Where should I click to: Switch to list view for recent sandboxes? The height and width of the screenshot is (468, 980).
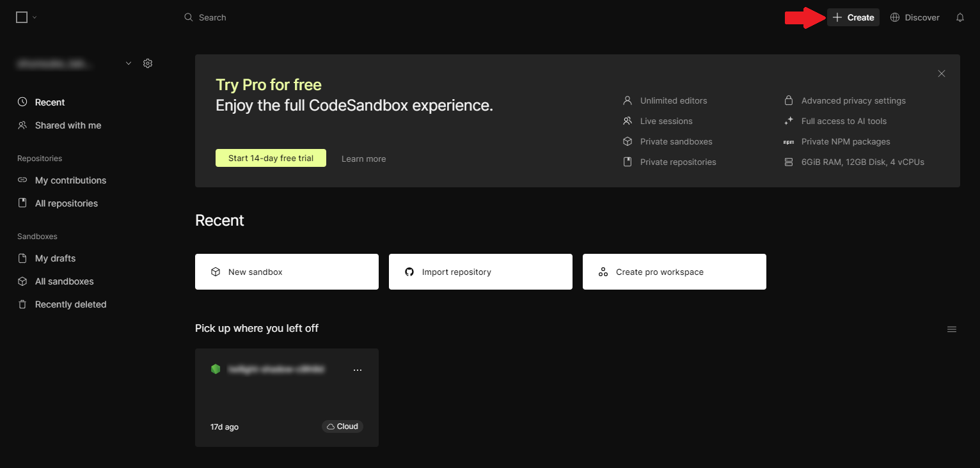click(952, 329)
